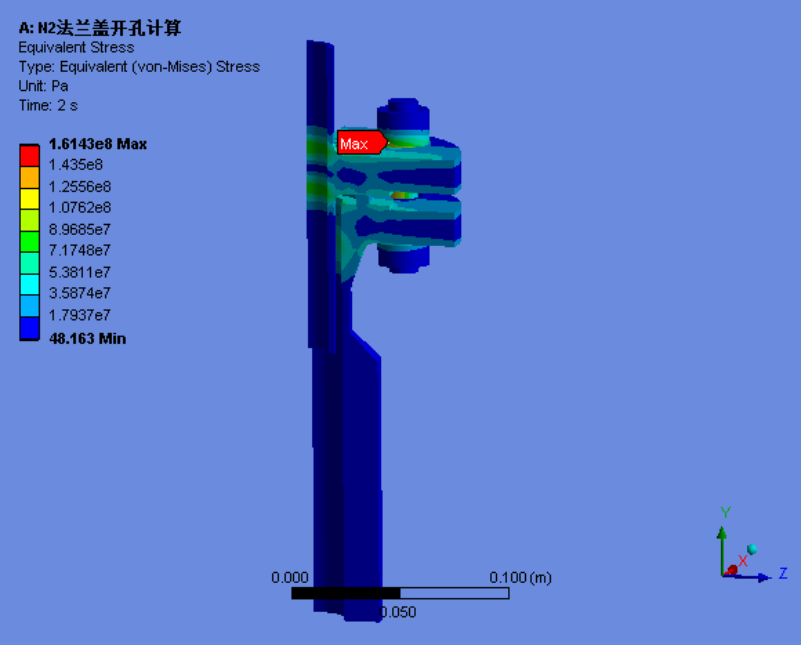The height and width of the screenshot is (645, 801).
Task: Click the 5.3811e7 legend value
Action: (x=80, y=272)
